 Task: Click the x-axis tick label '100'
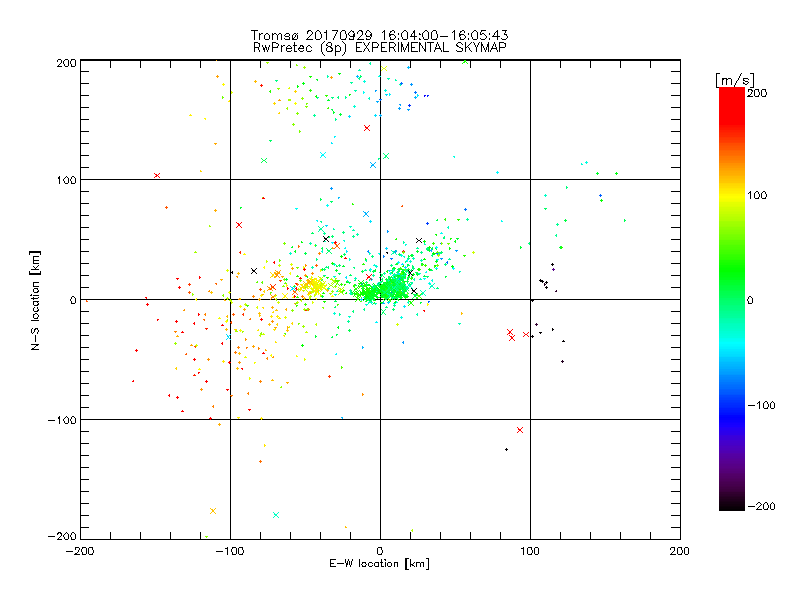pyautogui.click(x=530, y=551)
